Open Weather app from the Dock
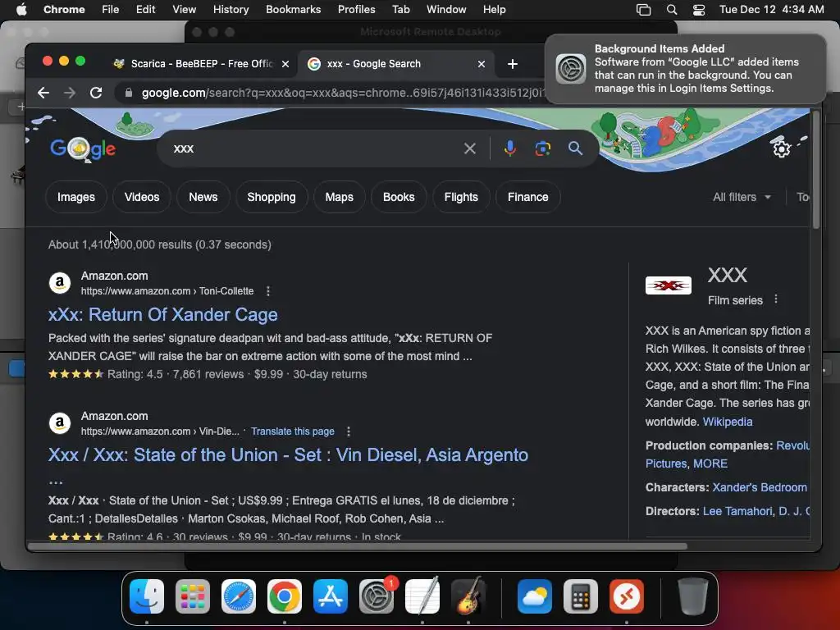 (x=535, y=596)
